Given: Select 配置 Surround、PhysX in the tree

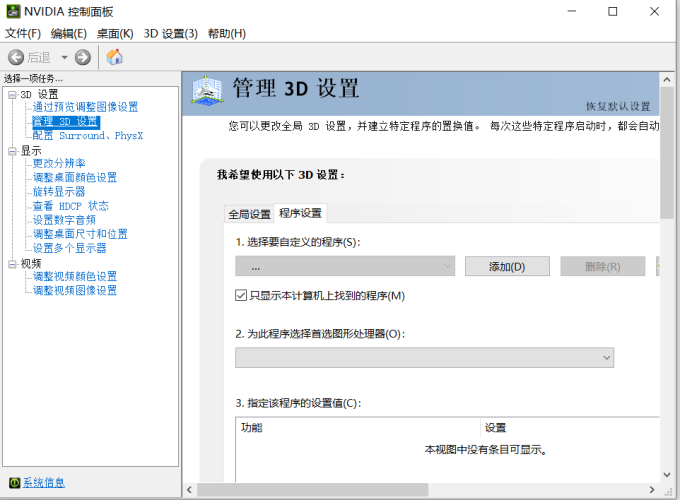Looking at the screenshot, I should coord(88,136).
